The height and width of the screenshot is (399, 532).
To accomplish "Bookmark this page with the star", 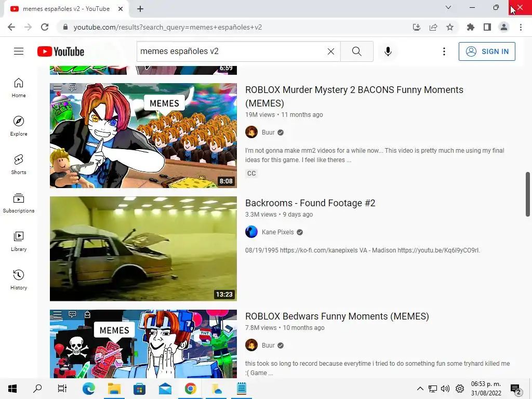I will click(450, 27).
